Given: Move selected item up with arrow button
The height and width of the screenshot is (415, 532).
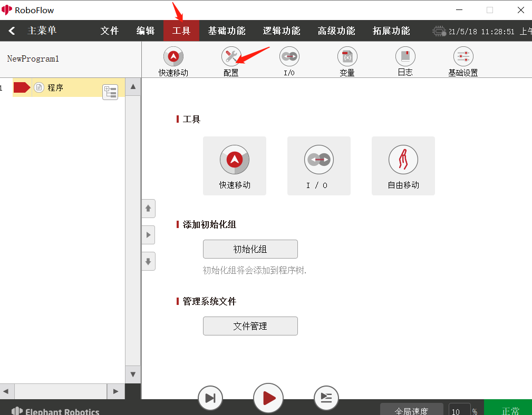Looking at the screenshot, I should (x=148, y=209).
